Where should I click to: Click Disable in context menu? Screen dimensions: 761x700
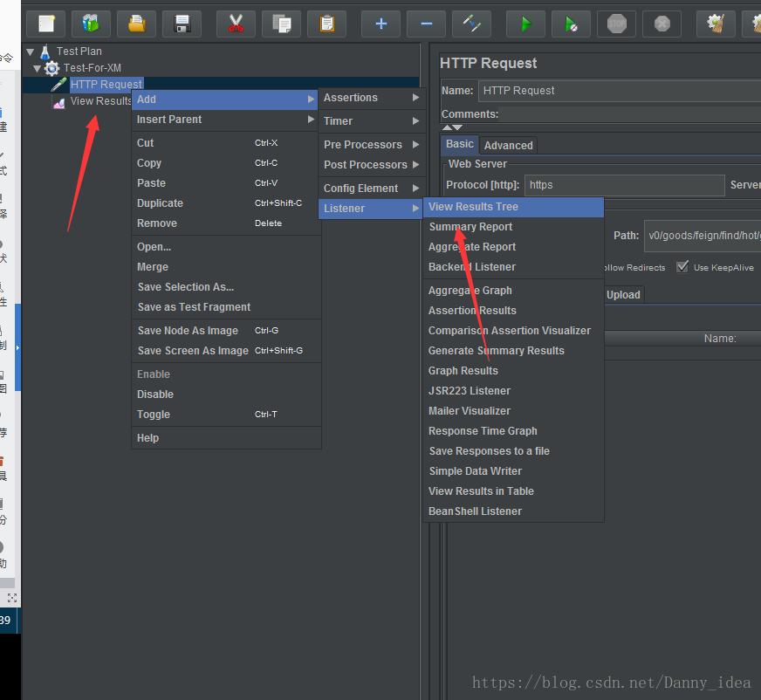click(x=226, y=395)
